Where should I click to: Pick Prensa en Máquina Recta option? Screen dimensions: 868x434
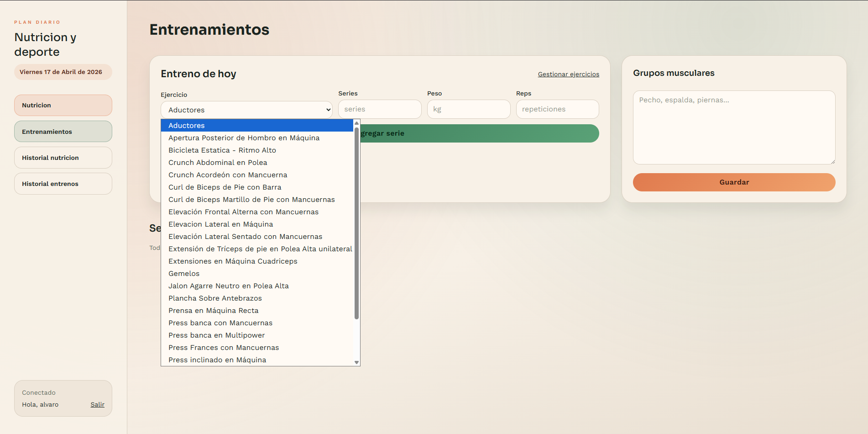tap(213, 311)
